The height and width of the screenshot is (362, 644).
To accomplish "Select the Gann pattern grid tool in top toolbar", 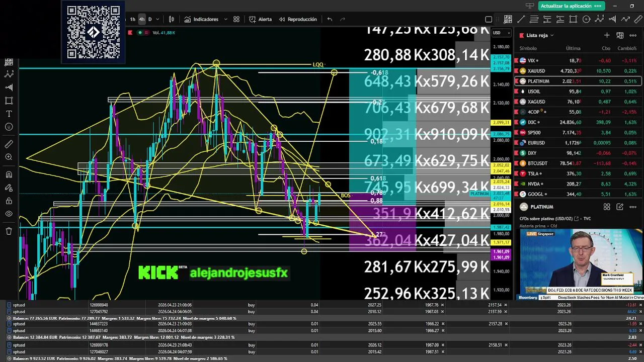I will 508,19.
